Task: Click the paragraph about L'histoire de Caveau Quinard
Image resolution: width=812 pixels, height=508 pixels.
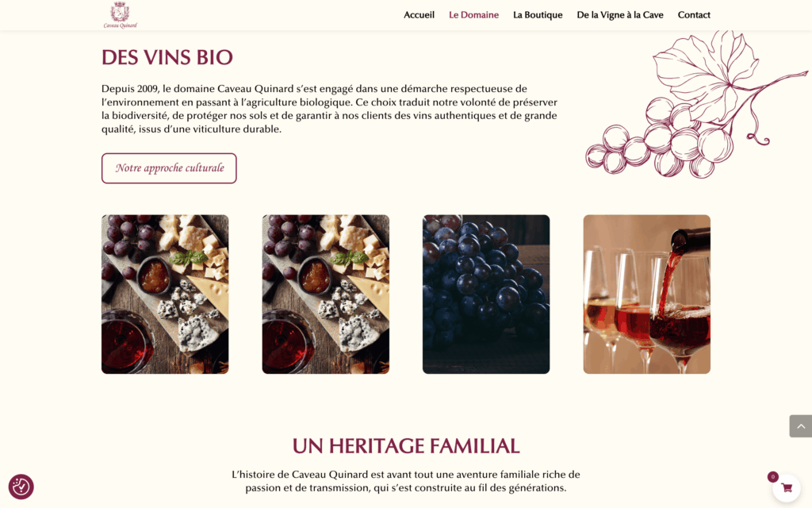Action: [x=406, y=481]
